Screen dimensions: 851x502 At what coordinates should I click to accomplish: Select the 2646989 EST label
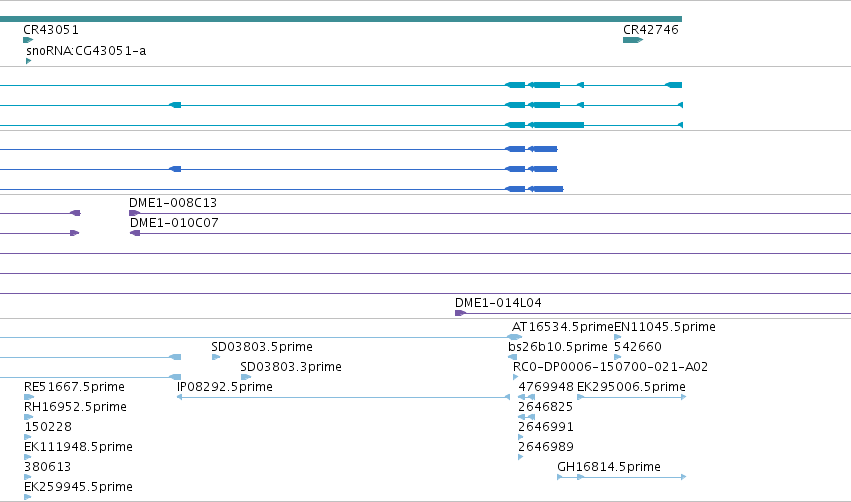[x=546, y=447]
